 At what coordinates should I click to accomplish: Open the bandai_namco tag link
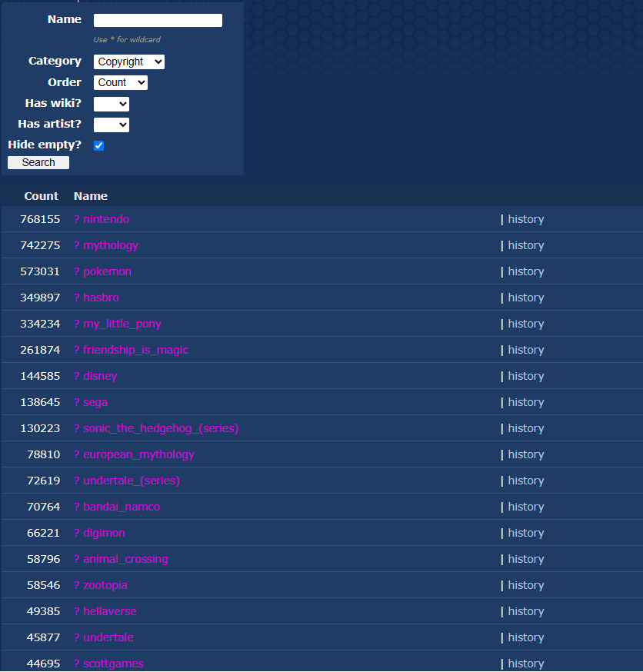(x=122, y=507)
